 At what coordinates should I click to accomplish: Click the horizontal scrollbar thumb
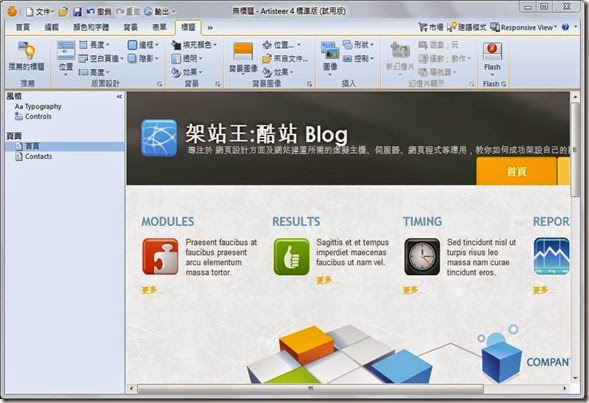(310, 388)
